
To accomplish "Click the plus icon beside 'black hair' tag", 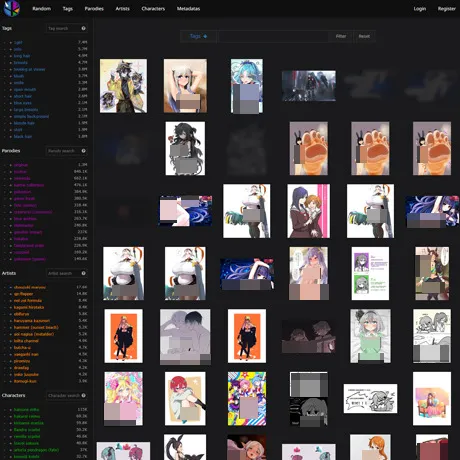I will (11, 136).
